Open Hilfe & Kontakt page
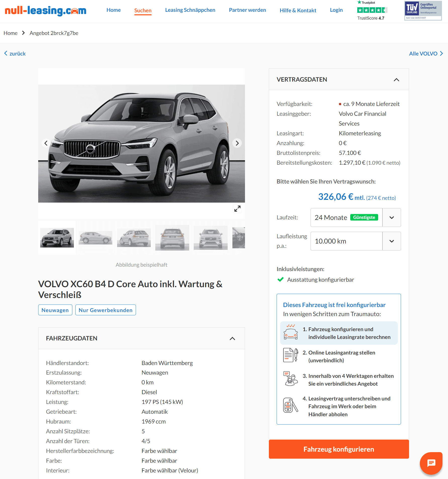 click(298, 10)
